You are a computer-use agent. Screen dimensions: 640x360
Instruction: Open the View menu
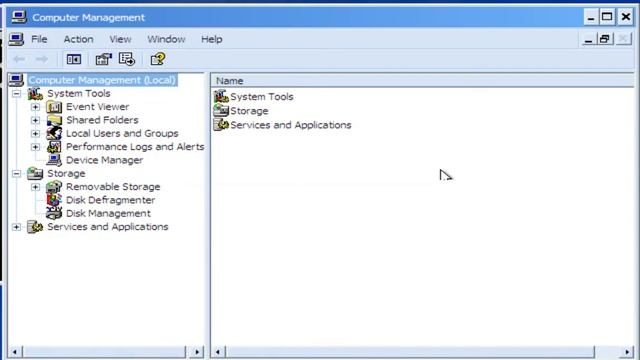(120, 39)
